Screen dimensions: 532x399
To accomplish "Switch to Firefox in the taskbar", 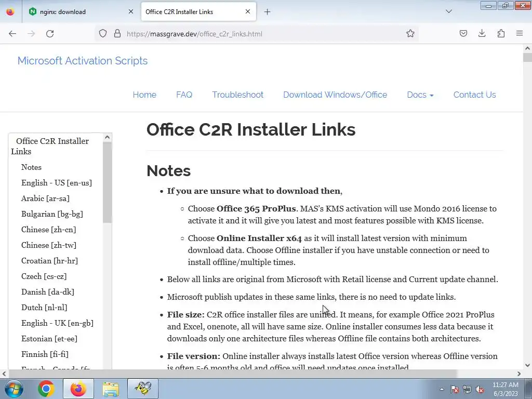I will [x=78, y=389].
